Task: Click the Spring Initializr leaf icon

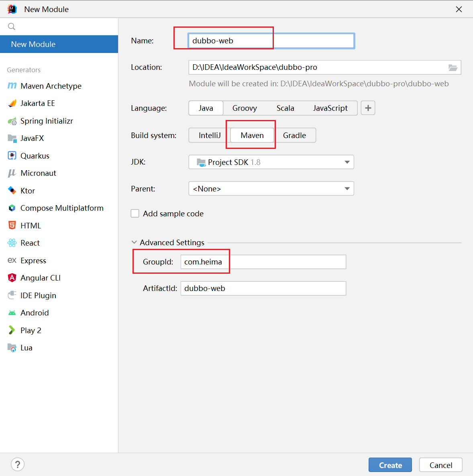Action: 12,121
